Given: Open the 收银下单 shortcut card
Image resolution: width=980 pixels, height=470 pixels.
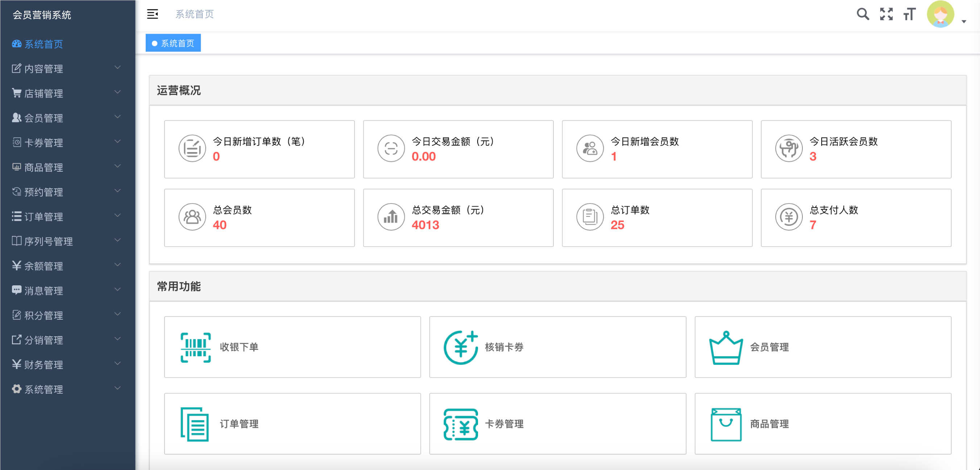Looking at the screenshot, I should (292, 347).
